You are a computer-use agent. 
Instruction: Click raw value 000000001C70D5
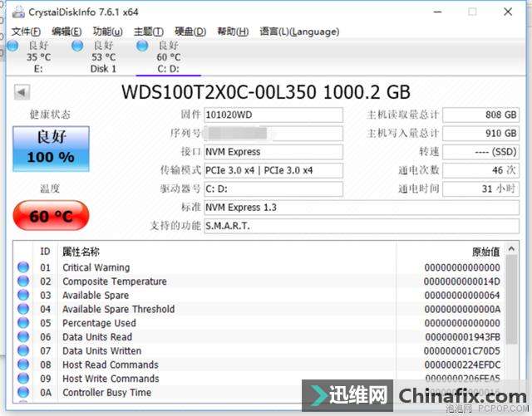(x=462, y=351)
